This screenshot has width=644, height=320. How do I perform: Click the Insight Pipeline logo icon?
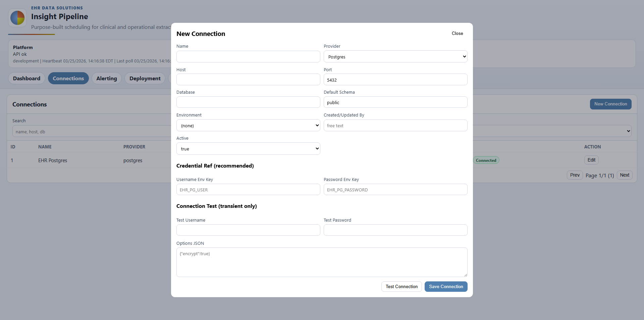pyautogui.click(x=17, y=18)
